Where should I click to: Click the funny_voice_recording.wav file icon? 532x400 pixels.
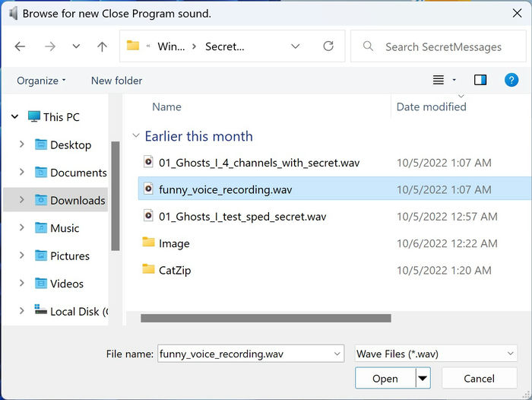(148, 189)
